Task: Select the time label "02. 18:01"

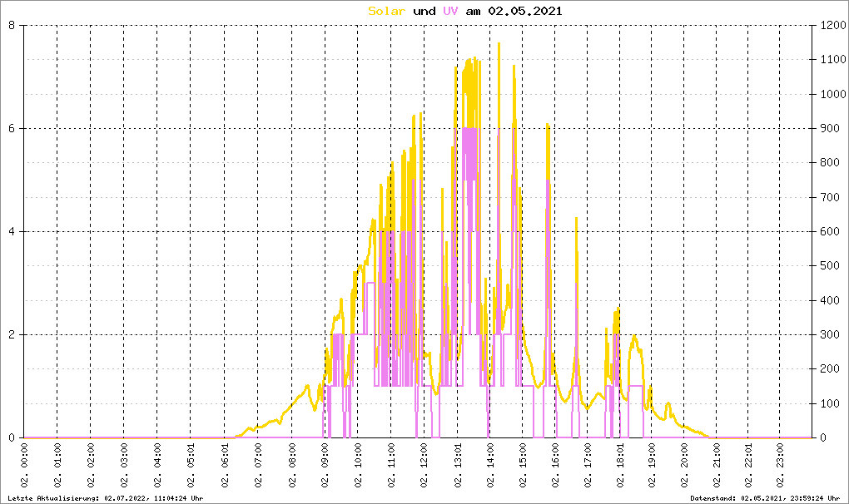Action: [620, 465]
